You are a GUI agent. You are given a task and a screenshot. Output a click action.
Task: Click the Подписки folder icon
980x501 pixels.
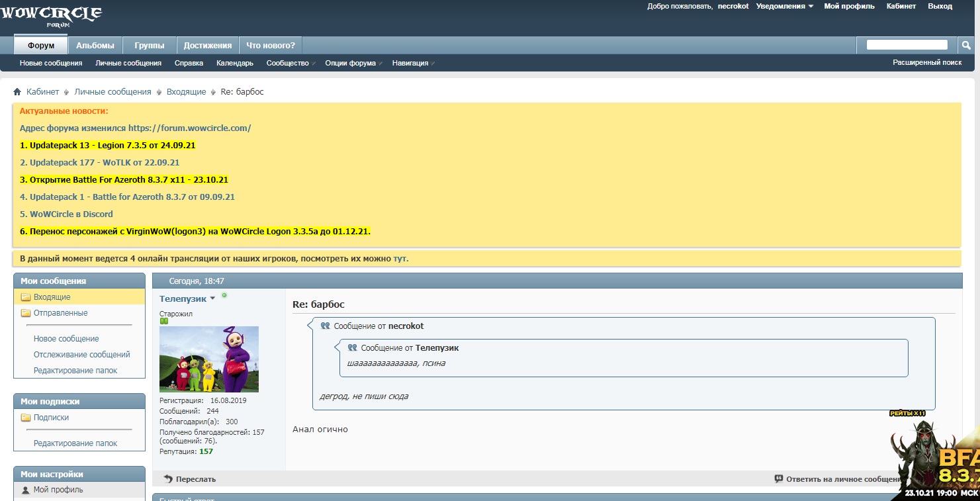pos(26,418)
